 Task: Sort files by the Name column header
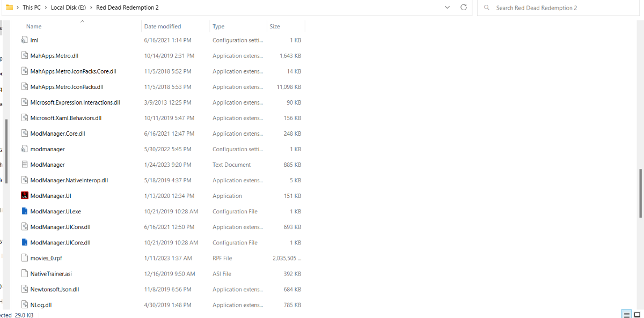(x=34, y=26)
